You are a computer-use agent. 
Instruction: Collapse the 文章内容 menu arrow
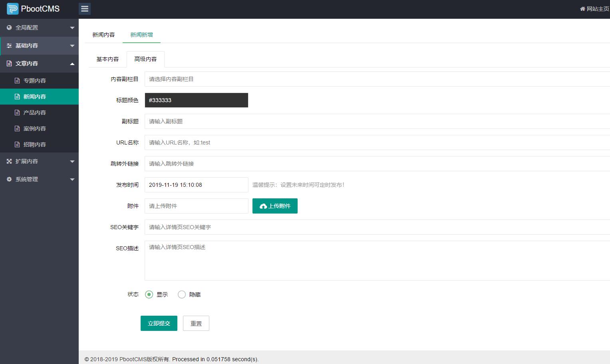[72, 64]
